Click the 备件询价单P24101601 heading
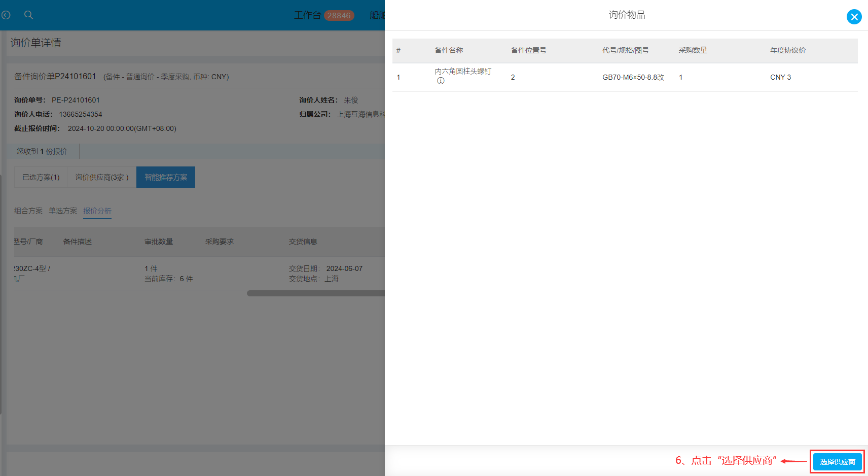The width and height of the screenshot is (868, 476). [55, 76]
